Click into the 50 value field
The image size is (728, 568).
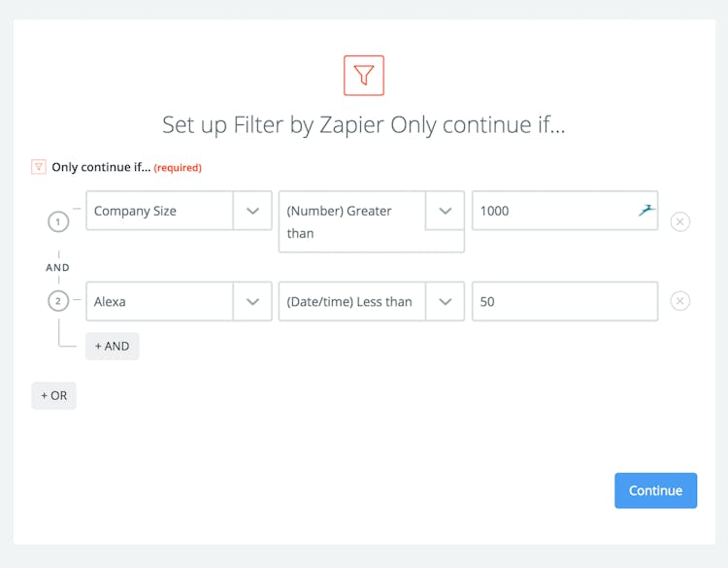point(565,301)
